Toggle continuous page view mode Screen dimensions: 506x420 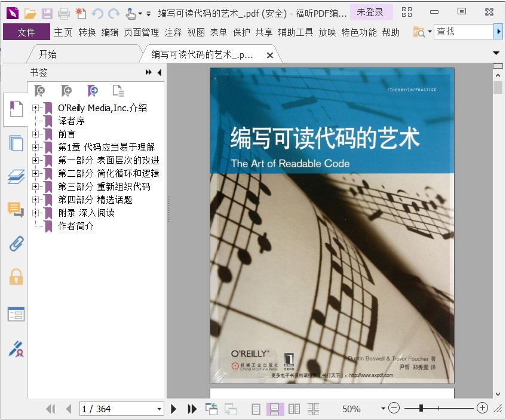tap(275, 409)
